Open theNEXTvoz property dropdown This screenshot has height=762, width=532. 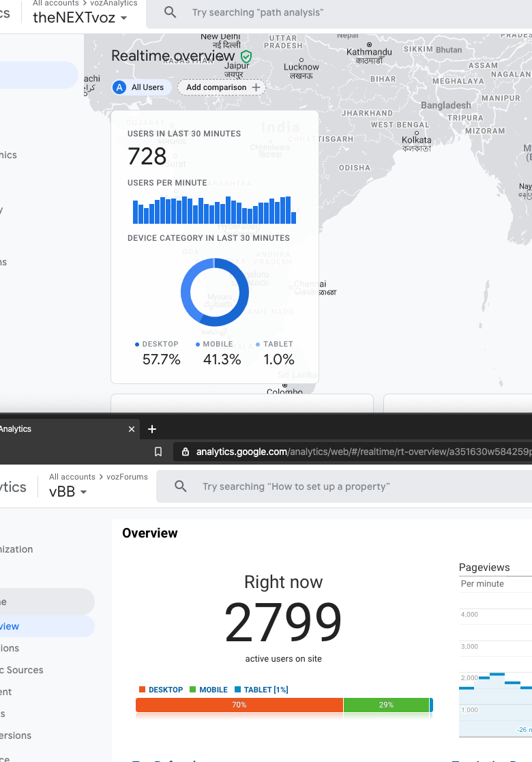[80, 18]
